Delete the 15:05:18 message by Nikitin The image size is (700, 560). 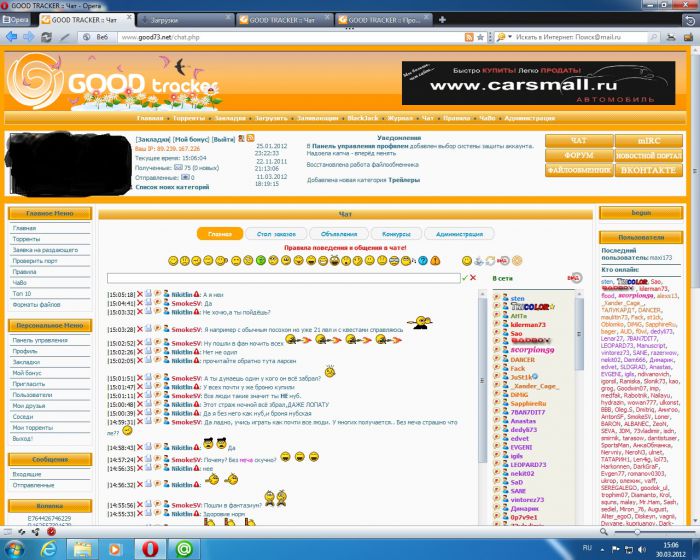(139, 295)
